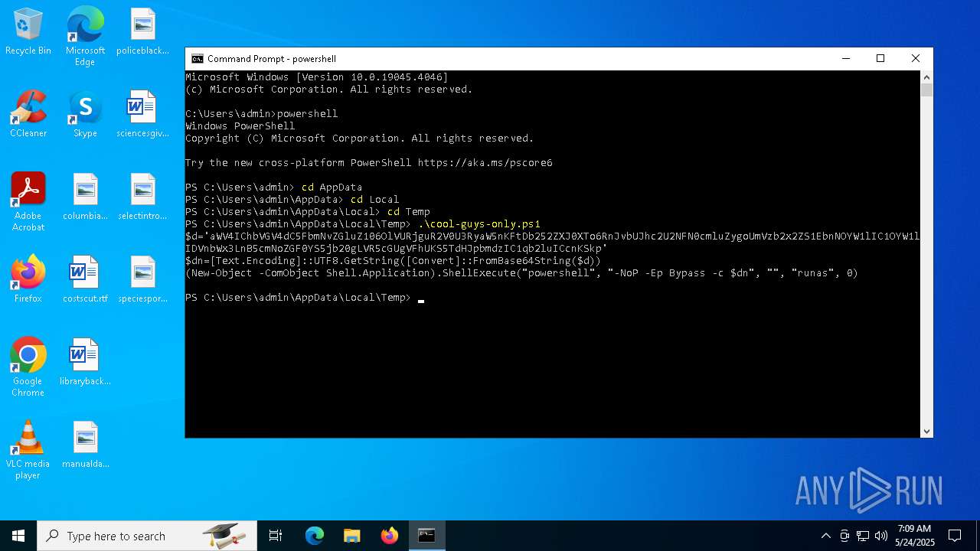Open Command Prompt window system menu icon
Image resolution: width=980 pixels, height=551 pixels.
[x=197, y=59]
